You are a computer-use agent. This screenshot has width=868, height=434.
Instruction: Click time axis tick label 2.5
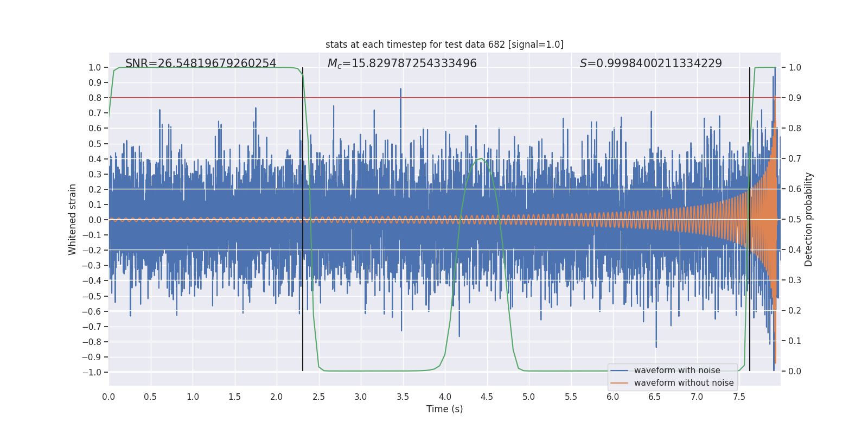point(318,397)
